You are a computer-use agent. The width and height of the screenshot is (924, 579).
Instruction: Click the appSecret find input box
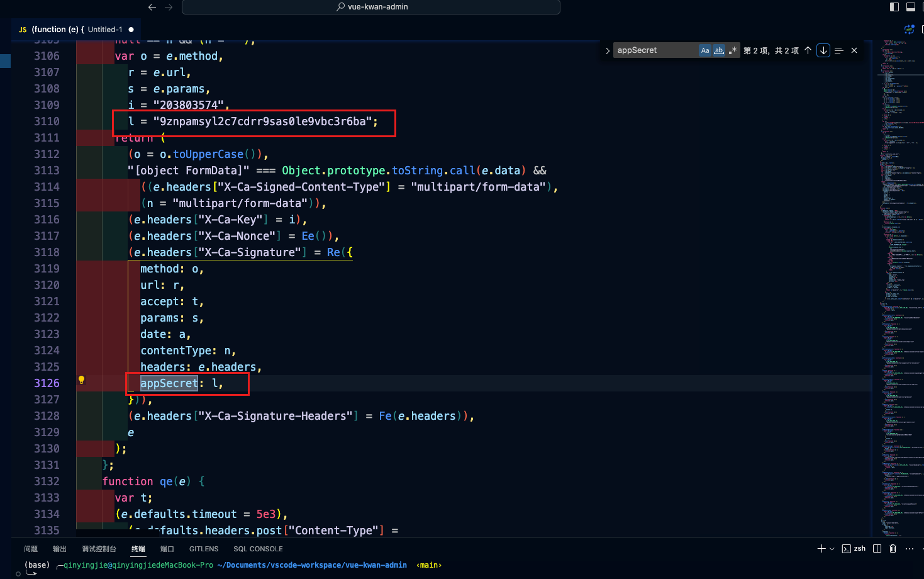point(655,50)
